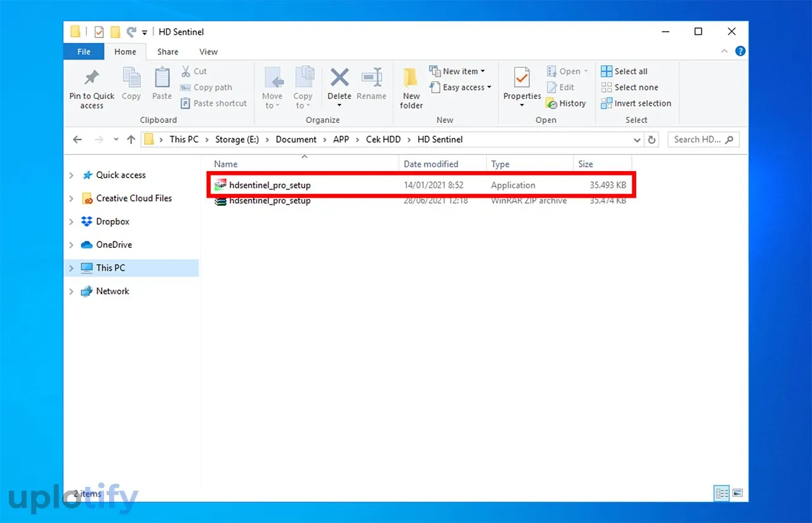Switch to the View tab
812x523 pixels.
click(x=209, y=52)
